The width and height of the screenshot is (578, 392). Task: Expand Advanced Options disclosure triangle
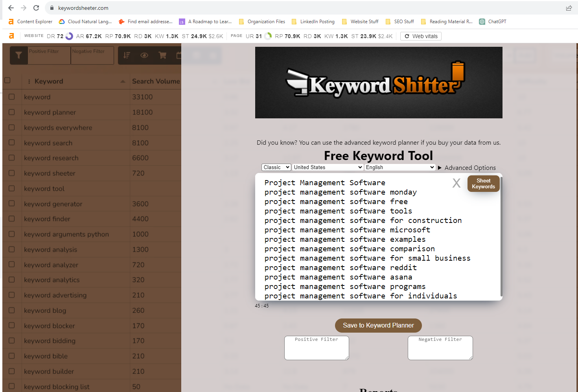tap(440, 168)
